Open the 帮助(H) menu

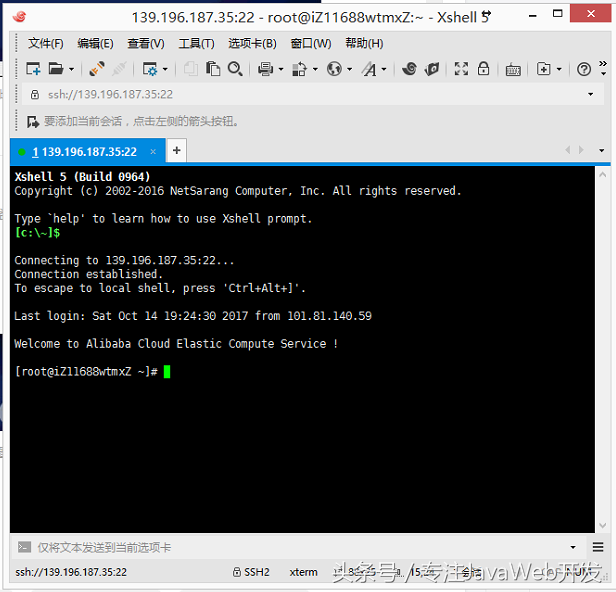click(x=364, y=43)
